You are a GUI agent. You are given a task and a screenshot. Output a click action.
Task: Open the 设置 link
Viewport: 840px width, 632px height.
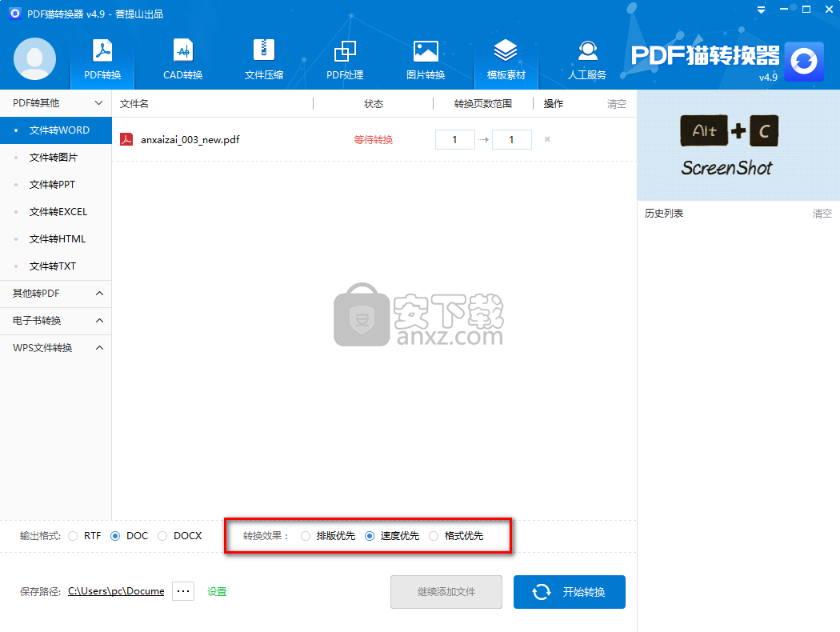pyautogui.click(x=217, y=591)
